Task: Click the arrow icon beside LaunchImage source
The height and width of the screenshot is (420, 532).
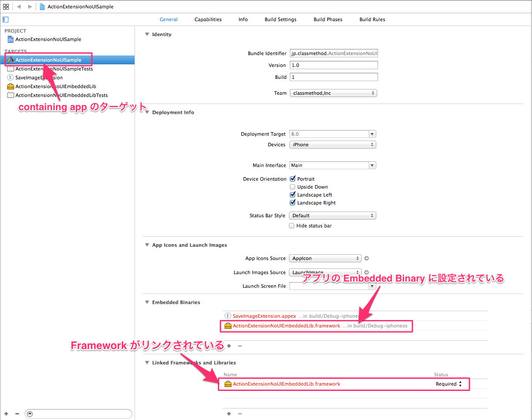Action: [366, 272]
